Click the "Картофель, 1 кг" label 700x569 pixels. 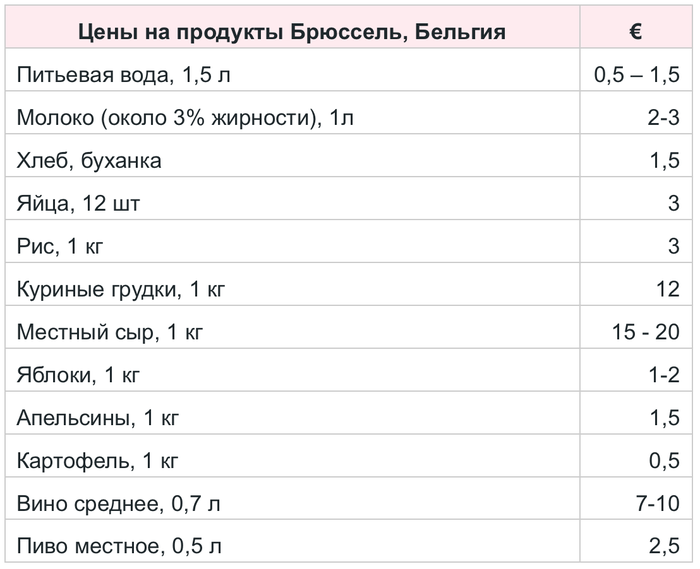(x=97, y=461)
